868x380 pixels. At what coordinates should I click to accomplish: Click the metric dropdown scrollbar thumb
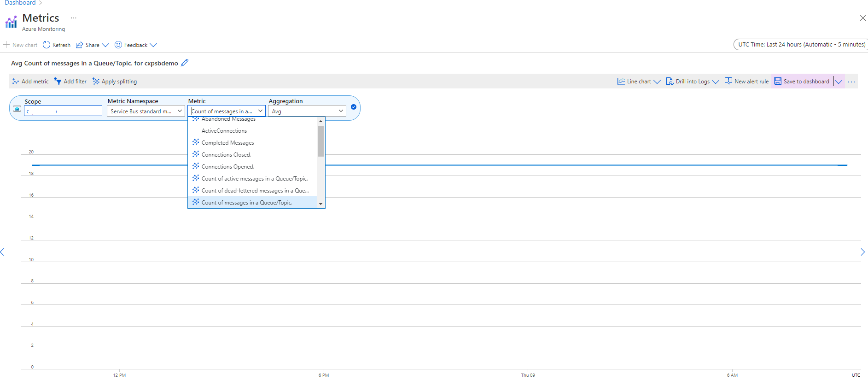pyautogui.click(x=320, y=141)
